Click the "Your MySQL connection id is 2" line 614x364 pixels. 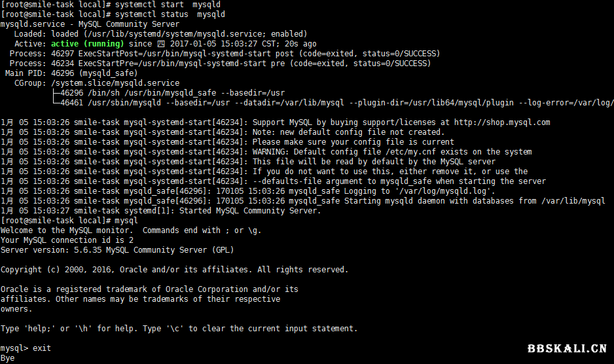click(x=65, y=240)
